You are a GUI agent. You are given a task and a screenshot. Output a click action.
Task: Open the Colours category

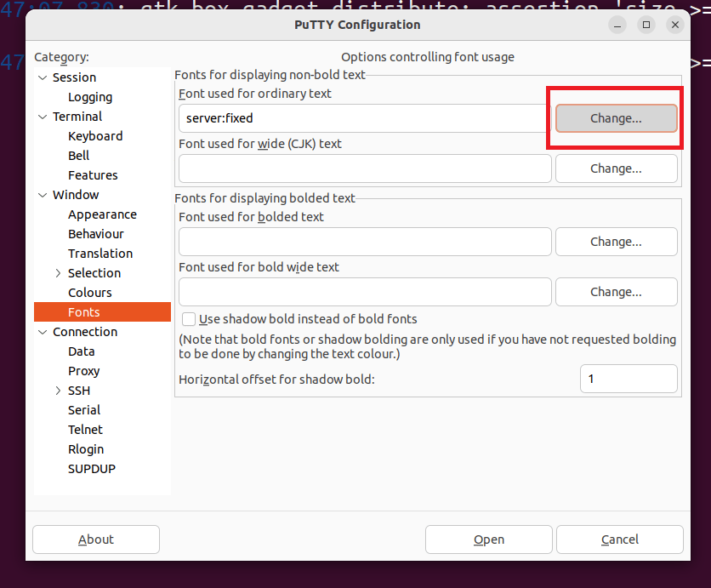tap(90, 293)
